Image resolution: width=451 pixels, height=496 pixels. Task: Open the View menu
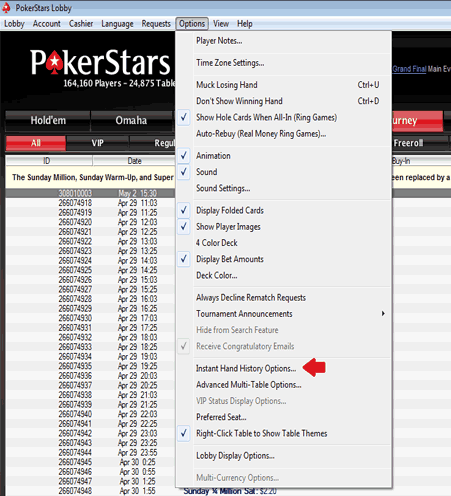point(221,24)
